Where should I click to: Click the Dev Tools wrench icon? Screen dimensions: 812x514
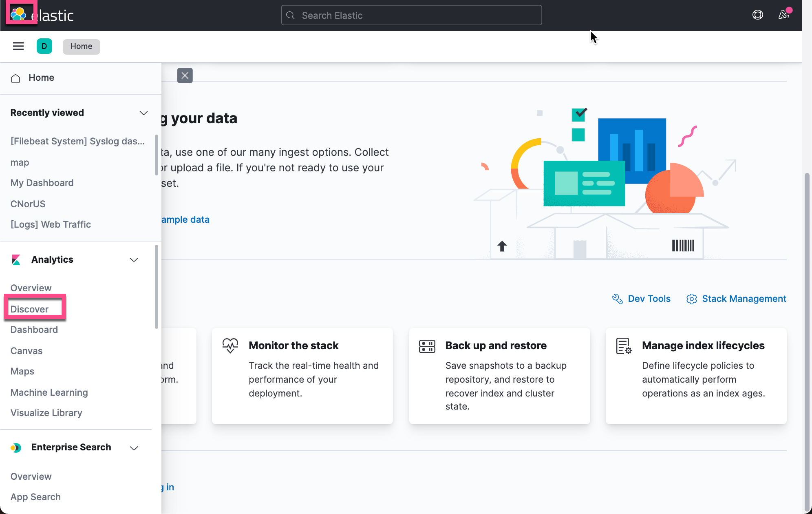pyautogui.click(x=617, y=299)
